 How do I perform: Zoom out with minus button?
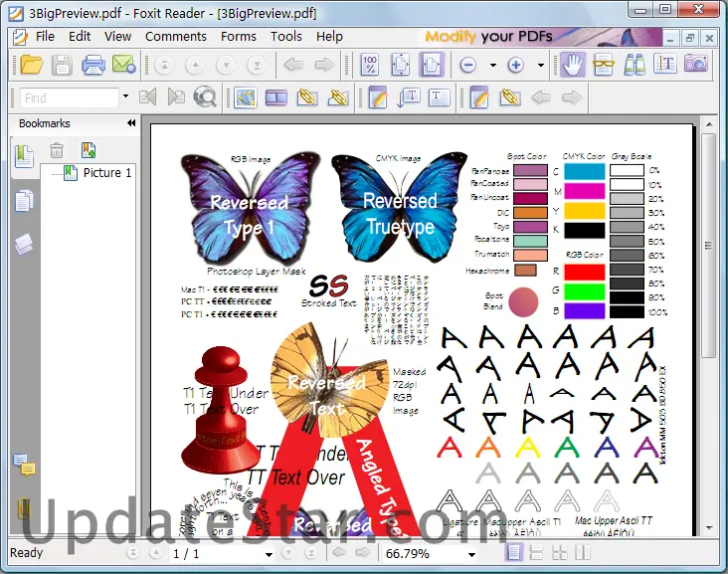[x=468, y=65]
